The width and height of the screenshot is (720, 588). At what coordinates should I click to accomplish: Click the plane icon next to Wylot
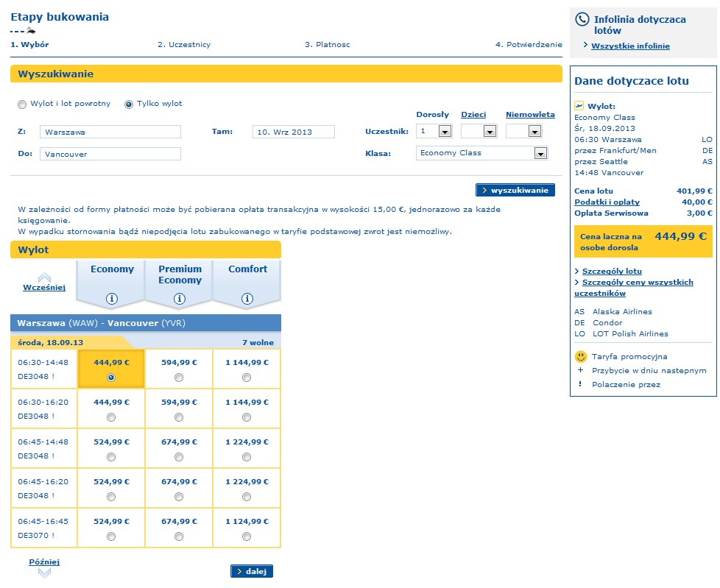click(579, 106)
